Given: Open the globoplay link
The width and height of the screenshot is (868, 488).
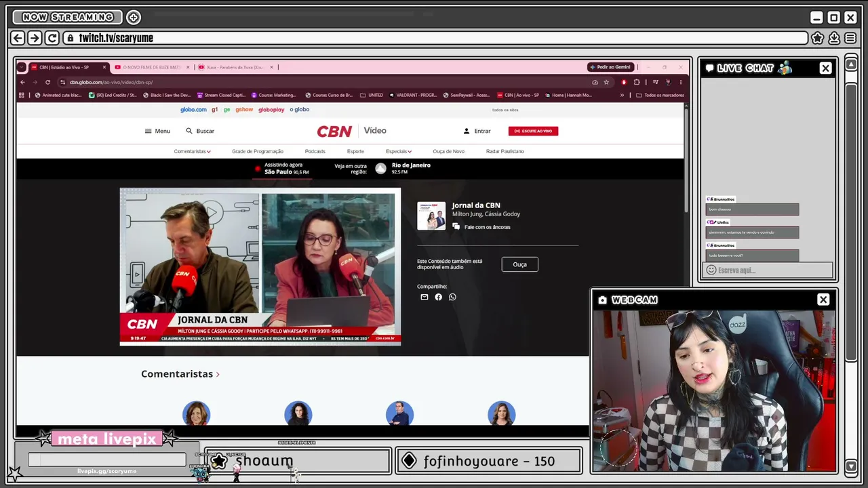Looking at the screenshot, I should pyautogui.click(x=271, y=110).
